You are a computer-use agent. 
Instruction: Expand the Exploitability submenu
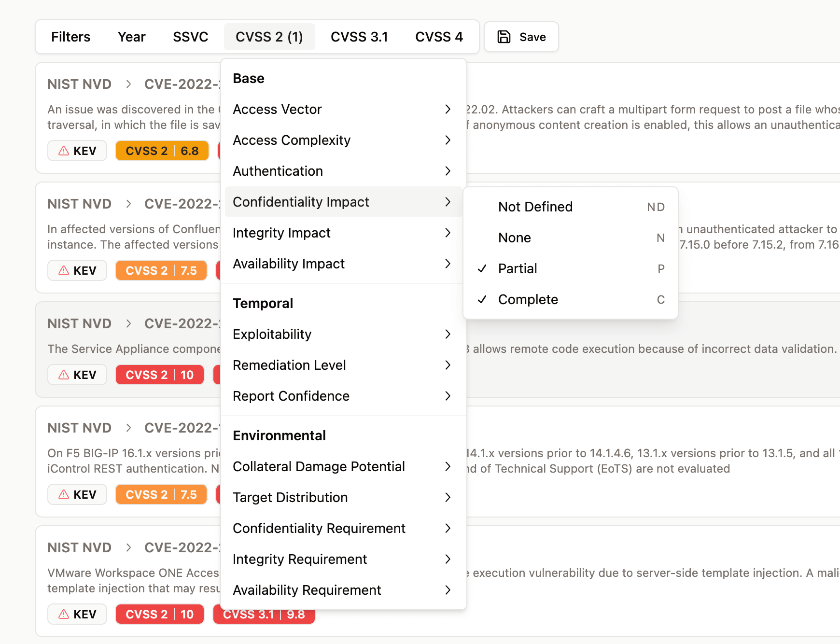coord(343,335)
